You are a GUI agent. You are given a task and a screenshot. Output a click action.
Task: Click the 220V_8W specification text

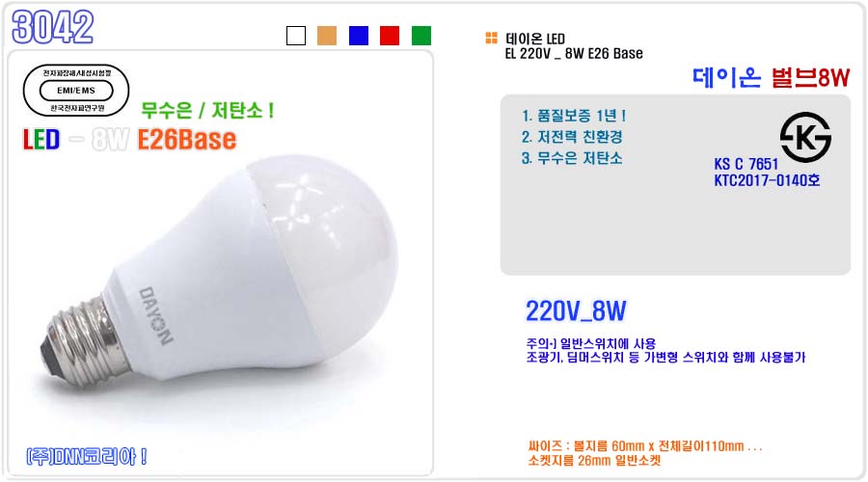pos(576,311)
